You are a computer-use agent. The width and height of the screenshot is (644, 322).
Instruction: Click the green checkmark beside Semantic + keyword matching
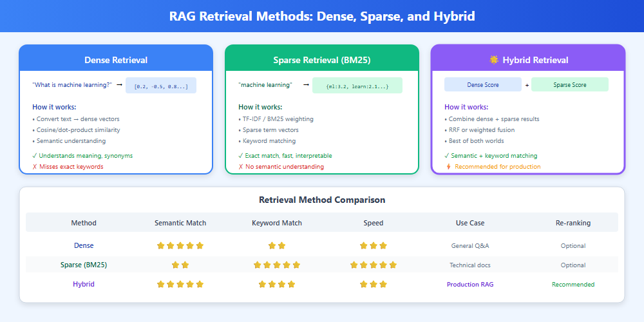pos(447,155)
